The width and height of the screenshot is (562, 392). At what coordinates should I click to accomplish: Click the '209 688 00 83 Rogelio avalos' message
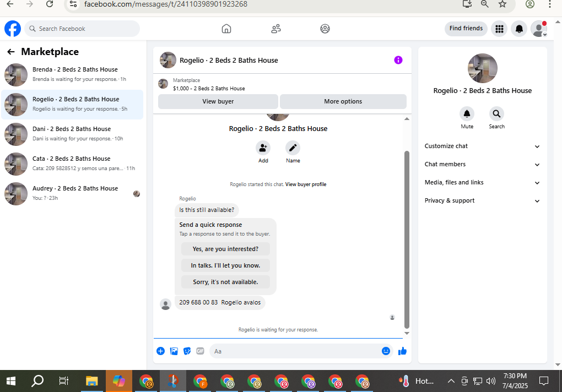click(x=220, y=302)
